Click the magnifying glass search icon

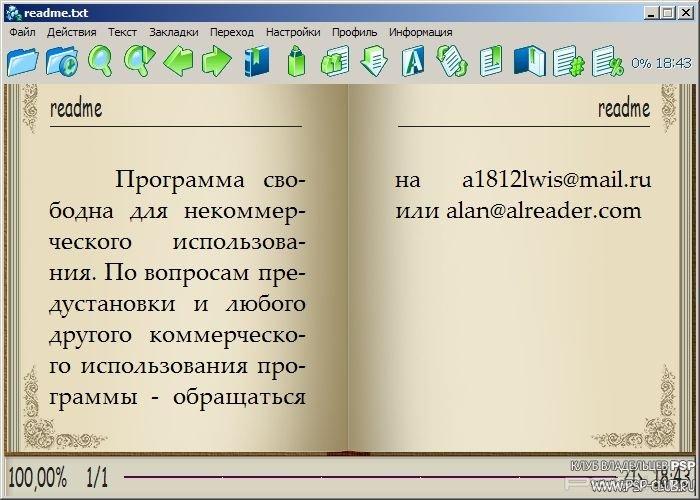coord(100,62)
